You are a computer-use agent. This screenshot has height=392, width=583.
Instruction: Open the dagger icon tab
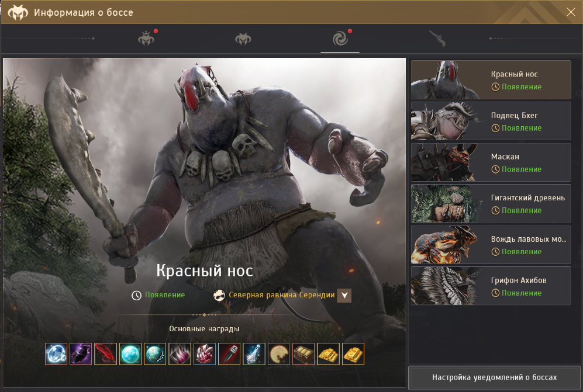[437, 39]
